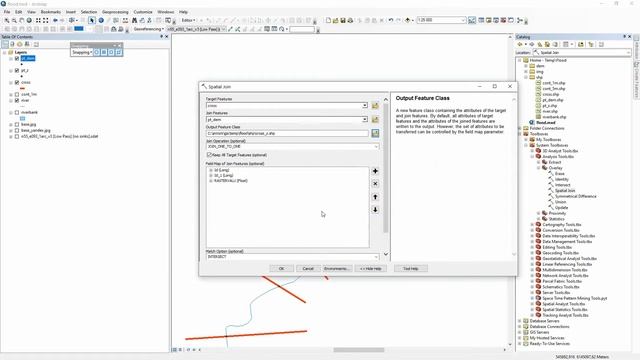Click the Identify tool icon

pos(101,20)
